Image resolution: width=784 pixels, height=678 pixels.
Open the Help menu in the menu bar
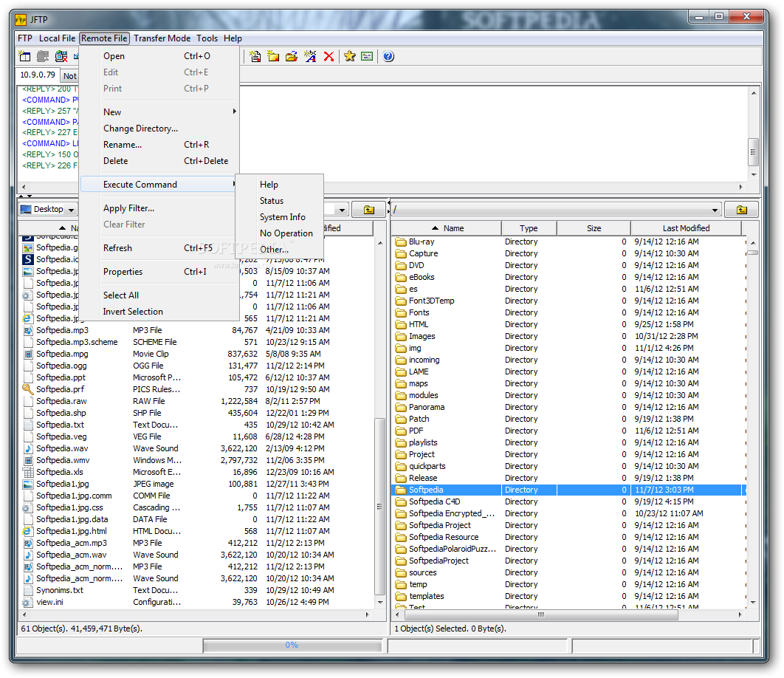[233, 38]
